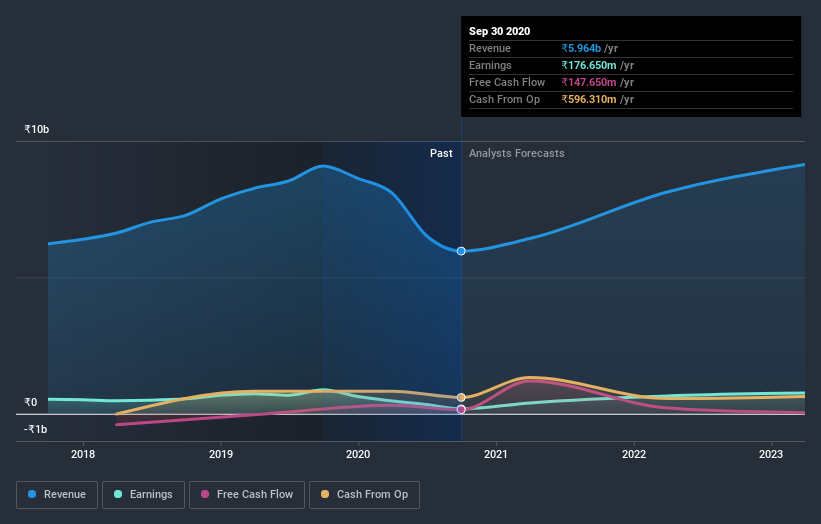Click the pink Free Cash Flow data marker
This screenshot has width=821, height=524.
coord(461,409)
